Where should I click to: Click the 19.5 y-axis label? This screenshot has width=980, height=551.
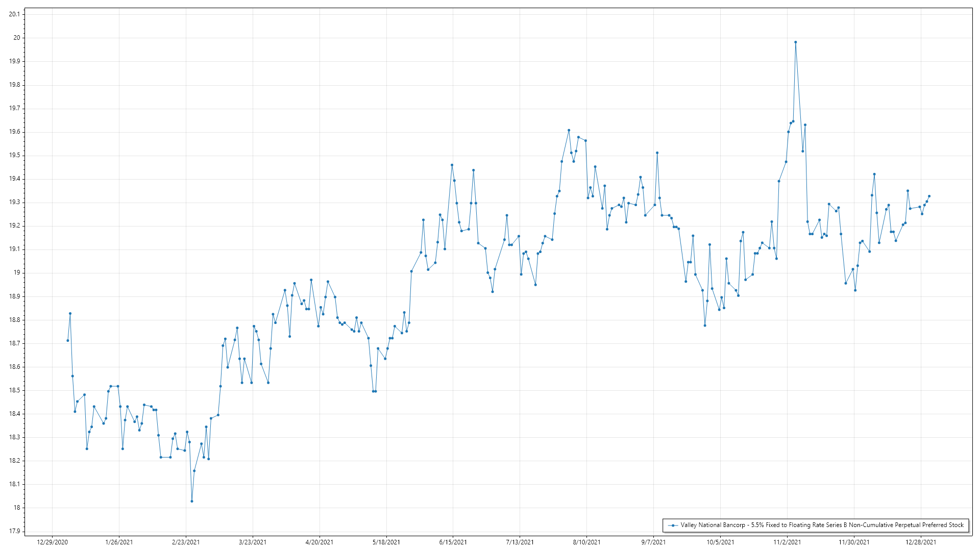[x=14, y=156]
